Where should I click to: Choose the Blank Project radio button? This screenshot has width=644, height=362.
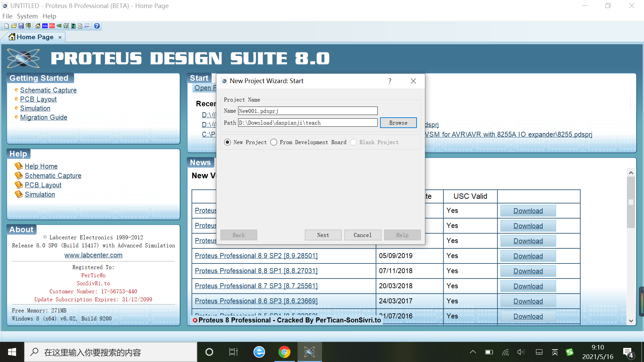click(x=353, y=142)
